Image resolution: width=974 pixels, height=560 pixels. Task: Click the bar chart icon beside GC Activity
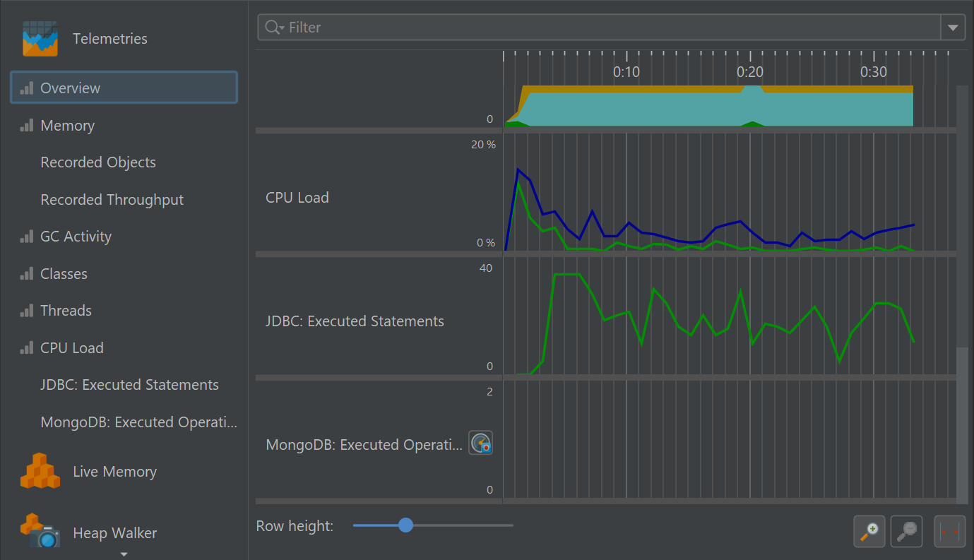[27, 237]
